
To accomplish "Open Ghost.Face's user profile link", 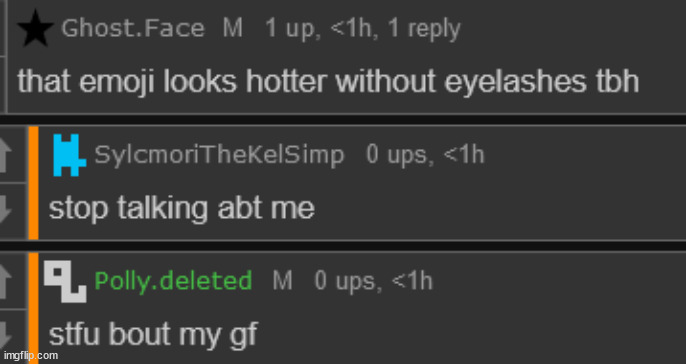I will [133, 29].
